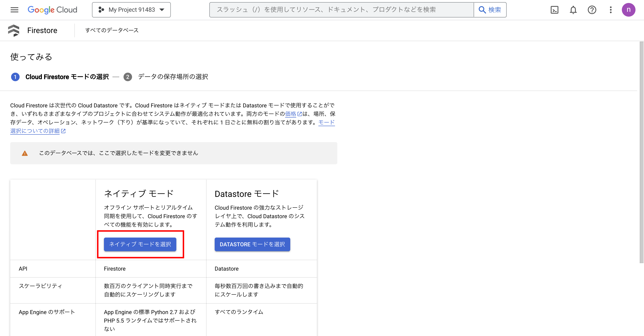The width and height of the screenshot is (644, 336).
Task: Open the notifications bell
Action: 573,10
